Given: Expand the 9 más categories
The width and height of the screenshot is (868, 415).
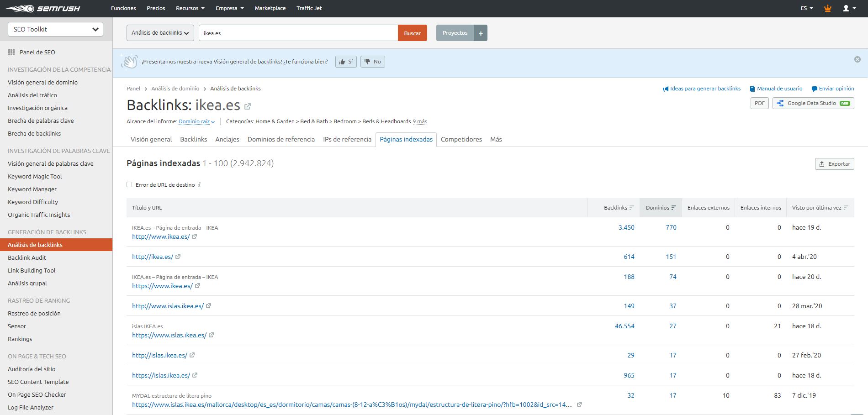Looking at the screenshot, I should point(420,121).
